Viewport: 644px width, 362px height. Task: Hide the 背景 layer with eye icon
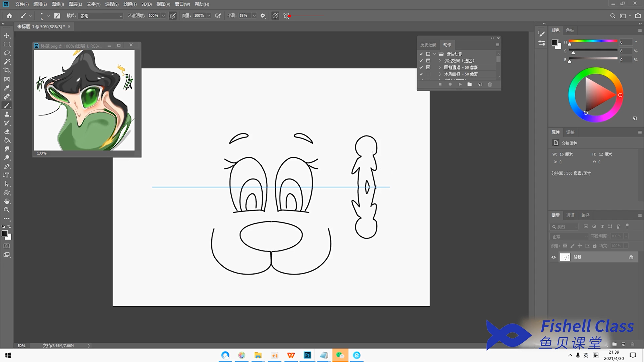553,257
